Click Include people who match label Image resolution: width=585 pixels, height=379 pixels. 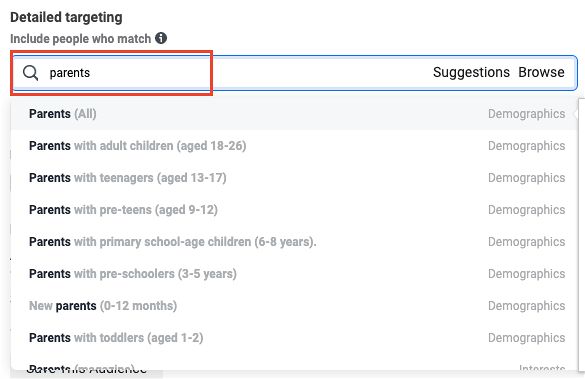81,39
